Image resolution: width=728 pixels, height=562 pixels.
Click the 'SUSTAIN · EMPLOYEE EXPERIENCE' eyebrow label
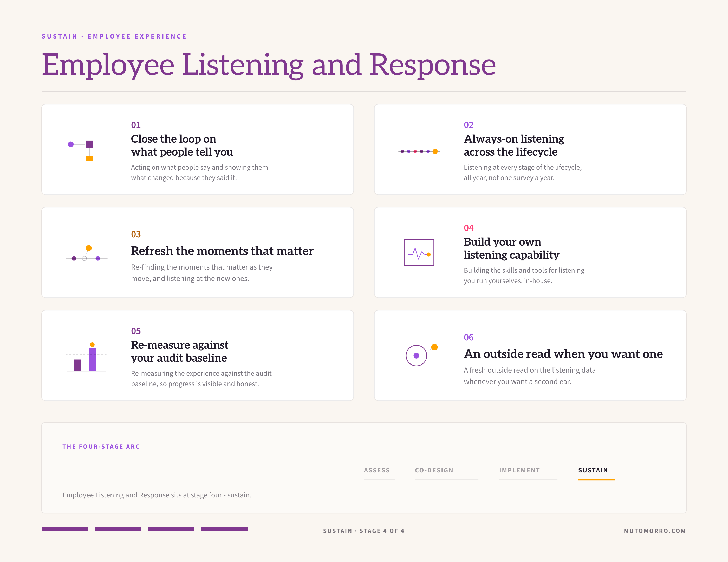tap(114, 36)
